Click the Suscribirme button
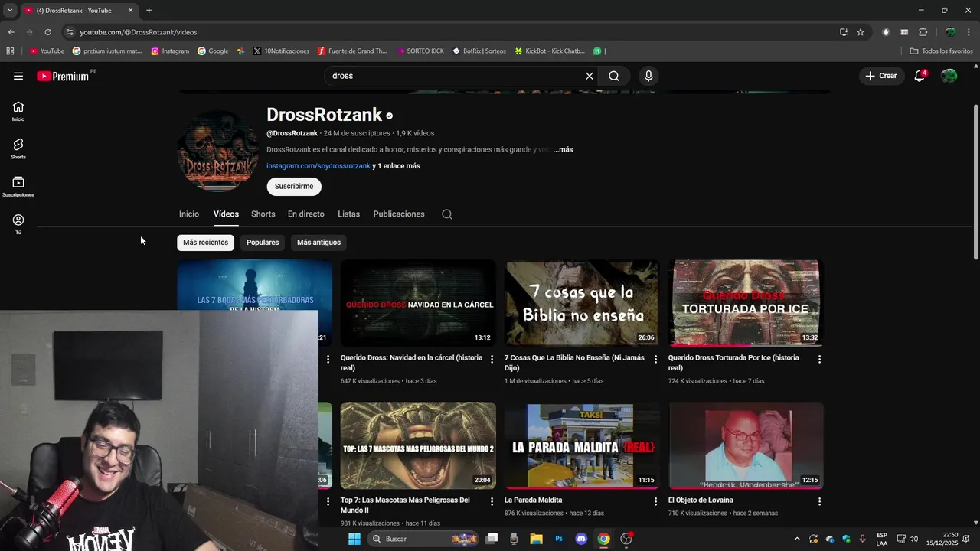The height and width of the screenshot is (551, 980). (x=294, y=187)
